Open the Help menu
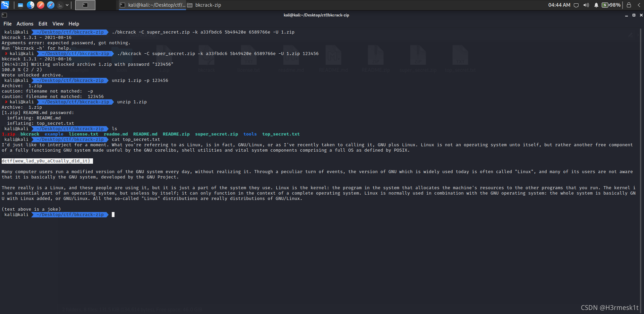This screenshot has height=314, width=644. point(74,24)
